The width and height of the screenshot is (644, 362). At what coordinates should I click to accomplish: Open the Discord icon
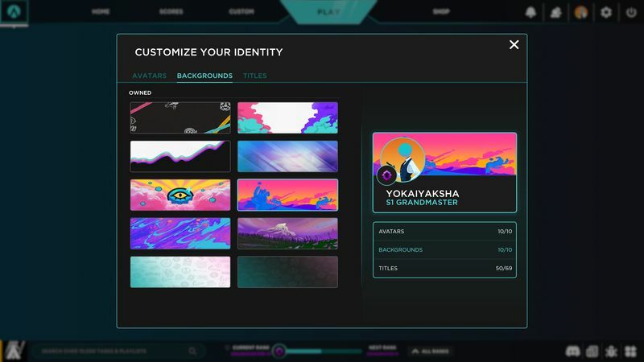click(572, 352)
